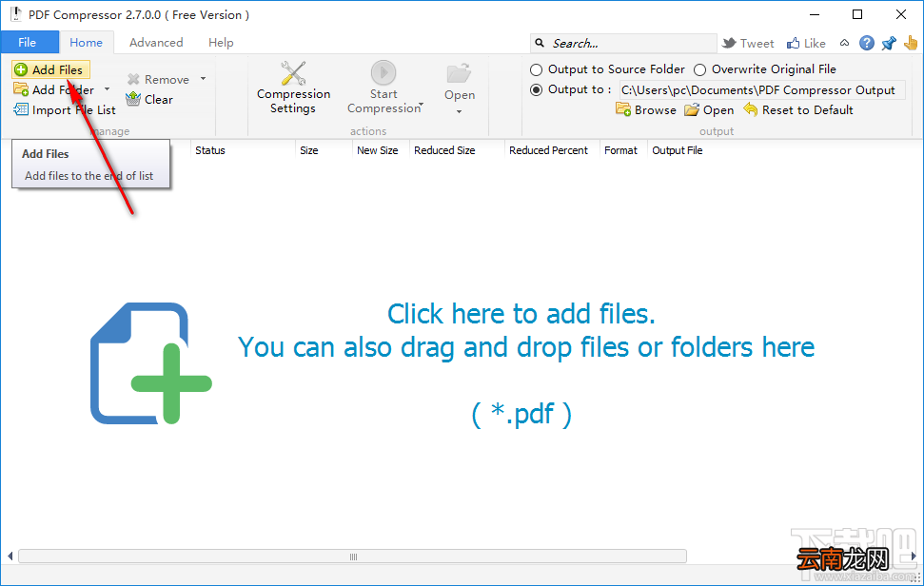Screen dimensions: 924x586
Task: Click the Add Files button
Action: click(x=50, y=69)
